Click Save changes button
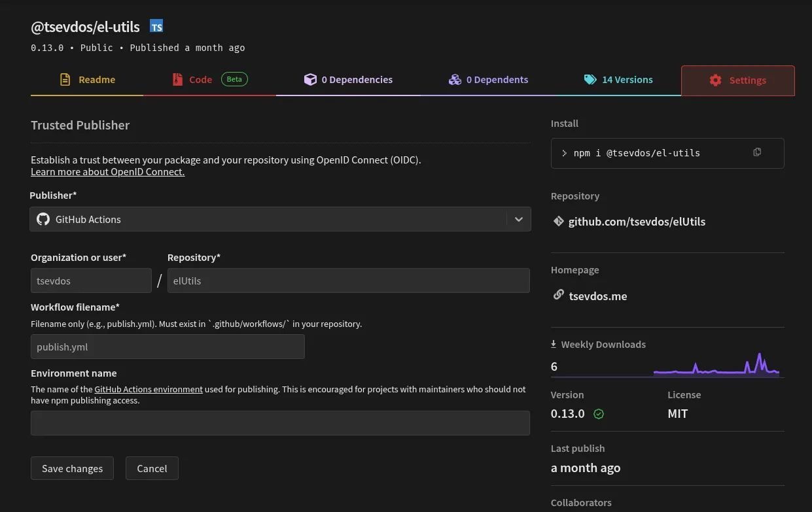Viewport: 812px width, 512px height. 72,468
